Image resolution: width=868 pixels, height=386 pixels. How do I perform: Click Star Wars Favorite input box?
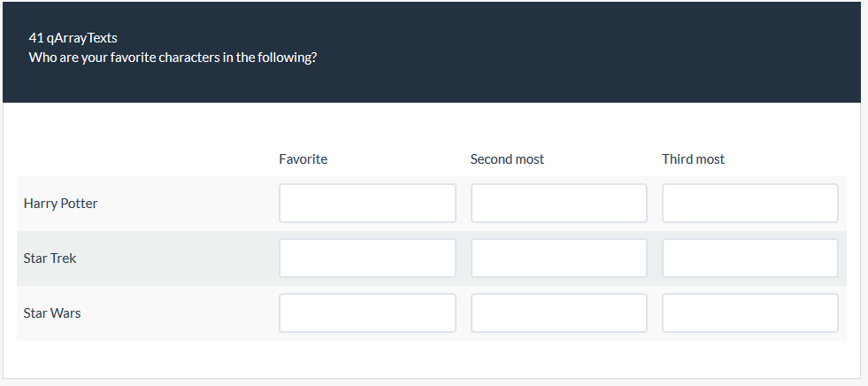coord(367,313)
